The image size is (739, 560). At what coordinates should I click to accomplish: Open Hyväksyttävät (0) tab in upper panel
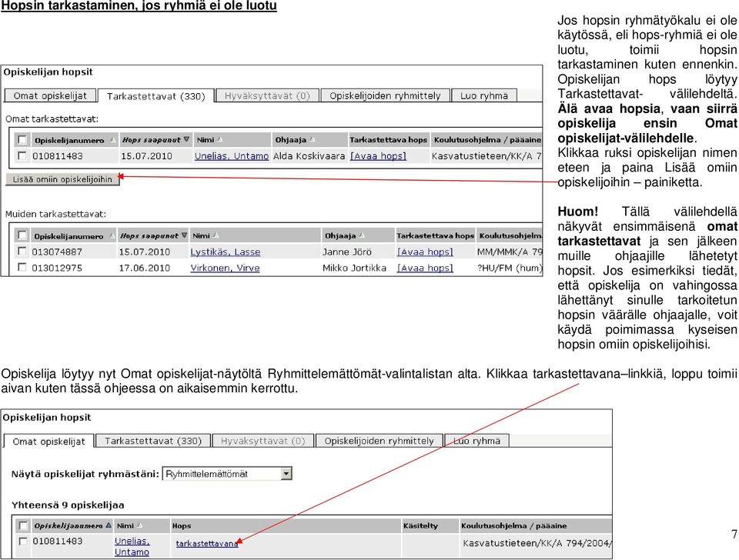tap(267, 95)
